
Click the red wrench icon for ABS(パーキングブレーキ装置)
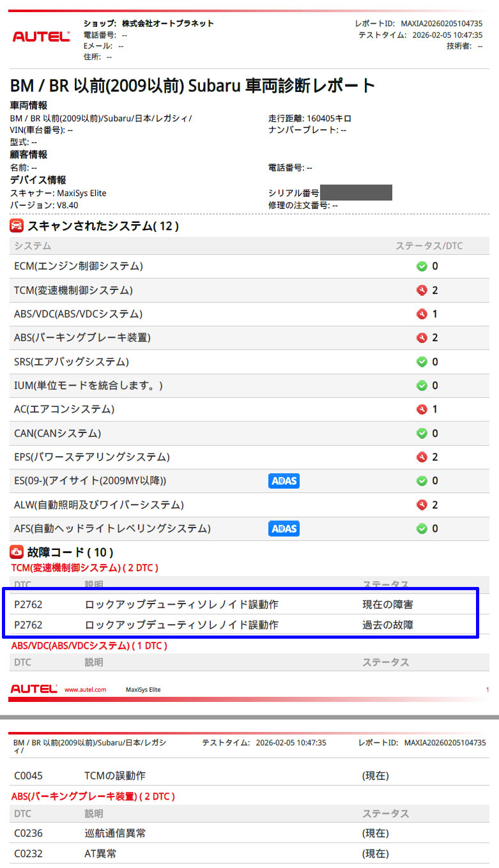(422, 337)
